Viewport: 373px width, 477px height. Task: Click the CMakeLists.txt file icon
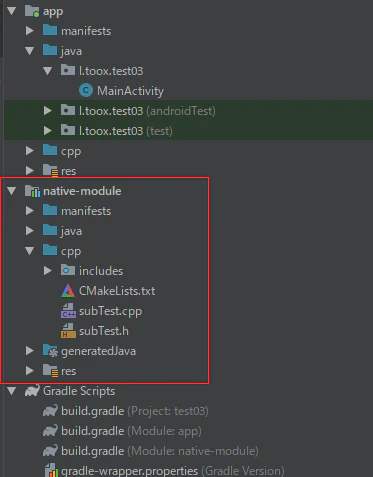(68, 291)
